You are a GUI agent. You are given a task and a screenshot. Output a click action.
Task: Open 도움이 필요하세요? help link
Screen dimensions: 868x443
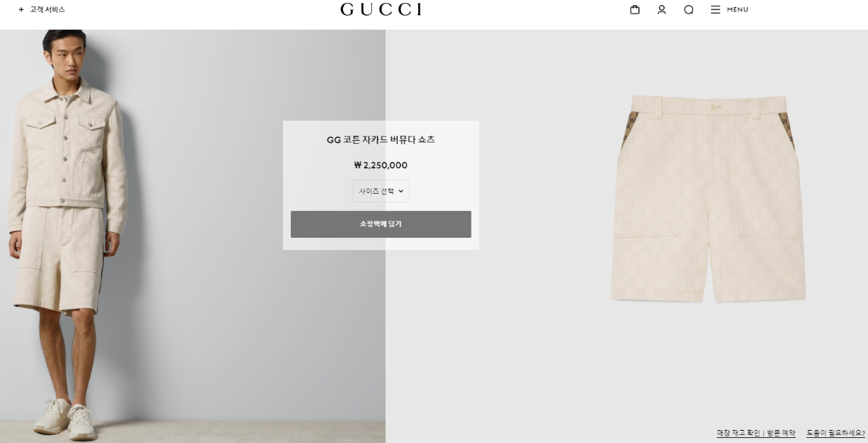835,433
